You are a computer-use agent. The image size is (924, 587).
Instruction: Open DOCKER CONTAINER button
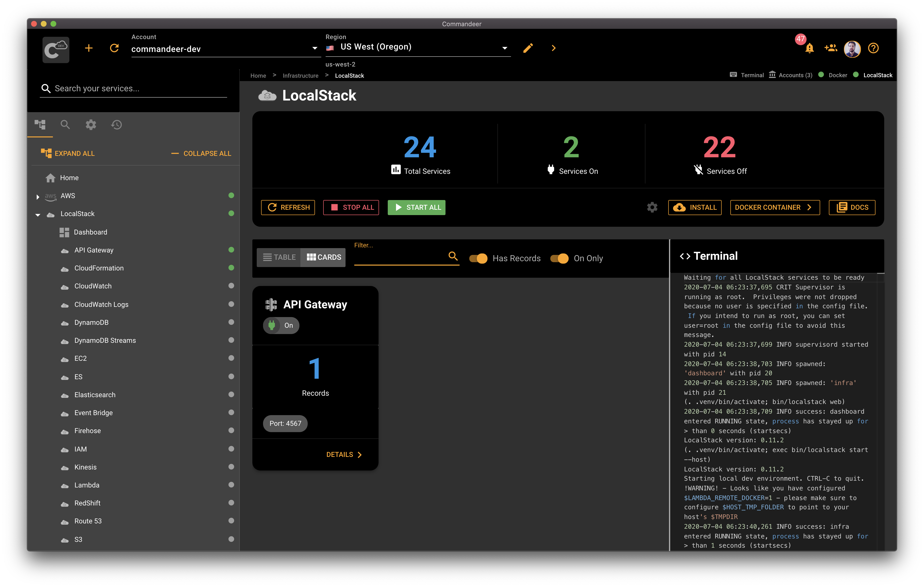click(x=775, y=207)
